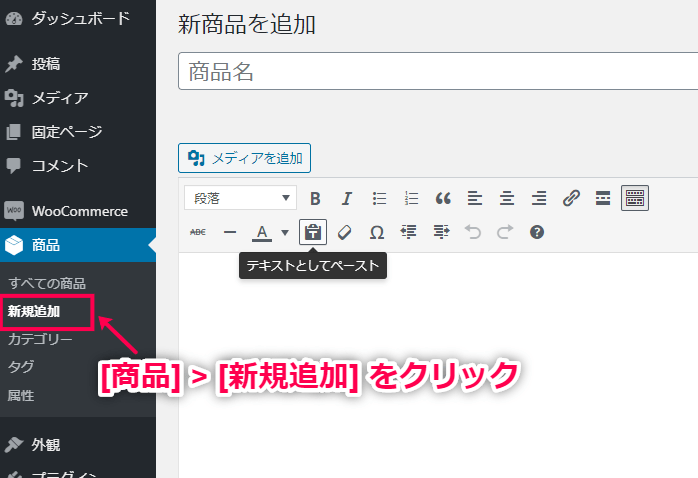
Task: Toggle bold formatting in the editor
Action: click(315, 198)
